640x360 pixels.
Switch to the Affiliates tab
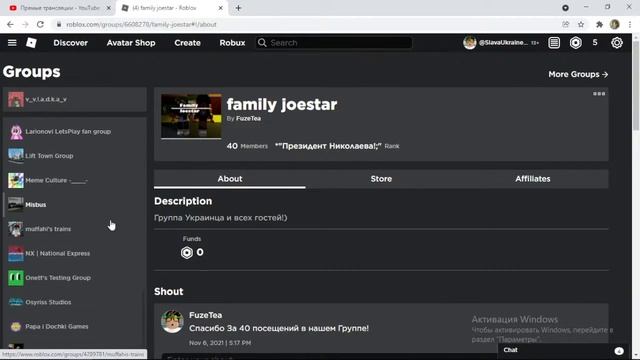click(532, 179)
